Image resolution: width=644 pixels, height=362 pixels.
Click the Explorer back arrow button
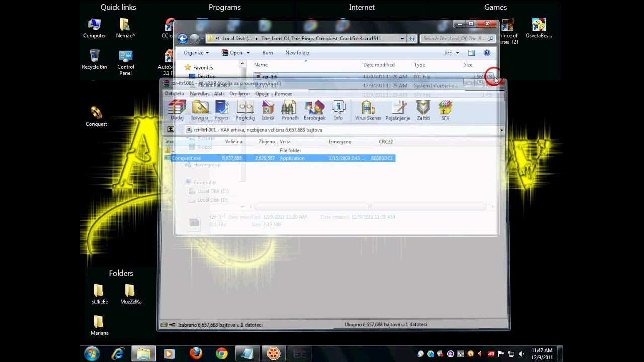[183, 39]
